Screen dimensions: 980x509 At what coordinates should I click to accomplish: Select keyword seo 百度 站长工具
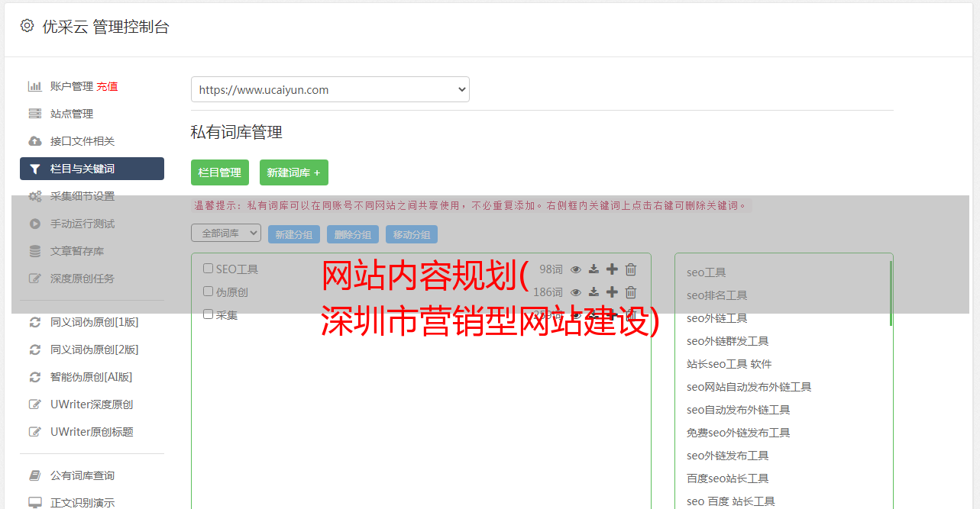pyautogui.click(x=730, y=501)
